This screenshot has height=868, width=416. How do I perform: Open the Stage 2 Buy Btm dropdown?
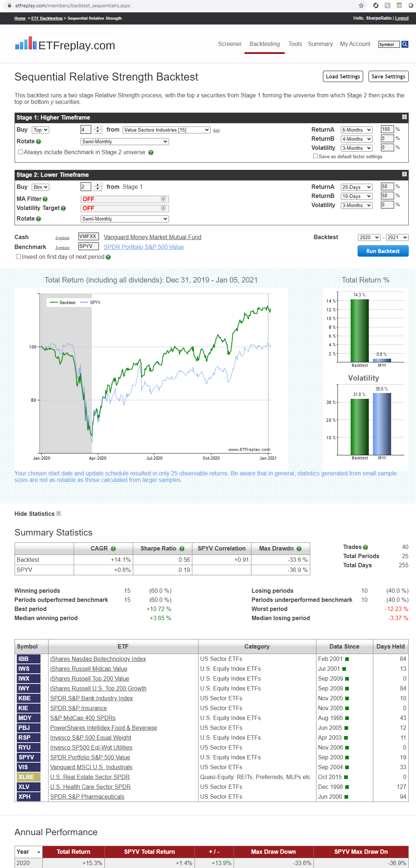41,187
